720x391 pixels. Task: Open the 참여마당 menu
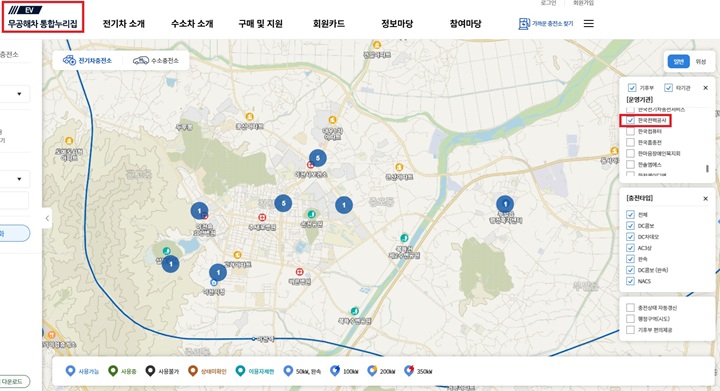pyautogui.click(x=465, y=23)
